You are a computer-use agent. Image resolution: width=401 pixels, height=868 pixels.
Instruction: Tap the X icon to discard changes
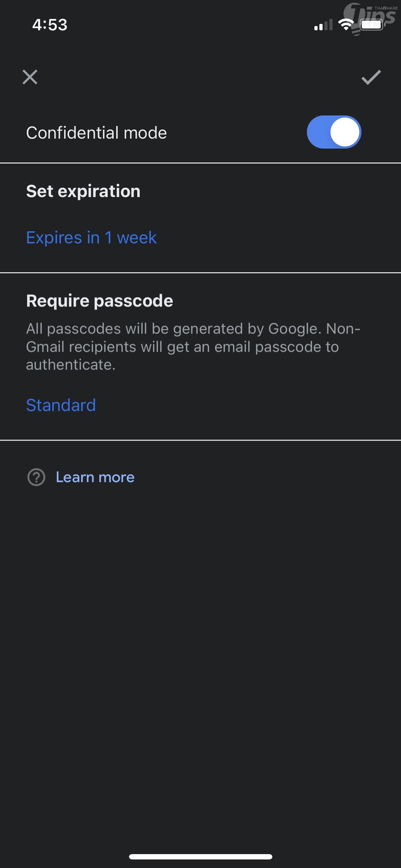coord(30,77)
